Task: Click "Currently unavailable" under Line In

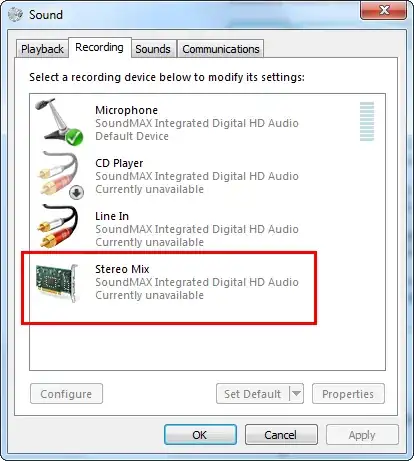Action: coord(149,242)
